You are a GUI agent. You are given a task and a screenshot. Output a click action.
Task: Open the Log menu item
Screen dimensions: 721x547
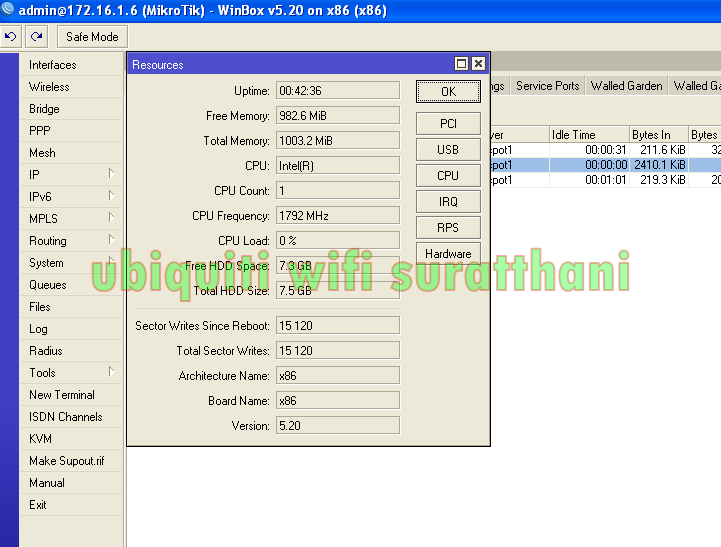[x=71, y=329]
